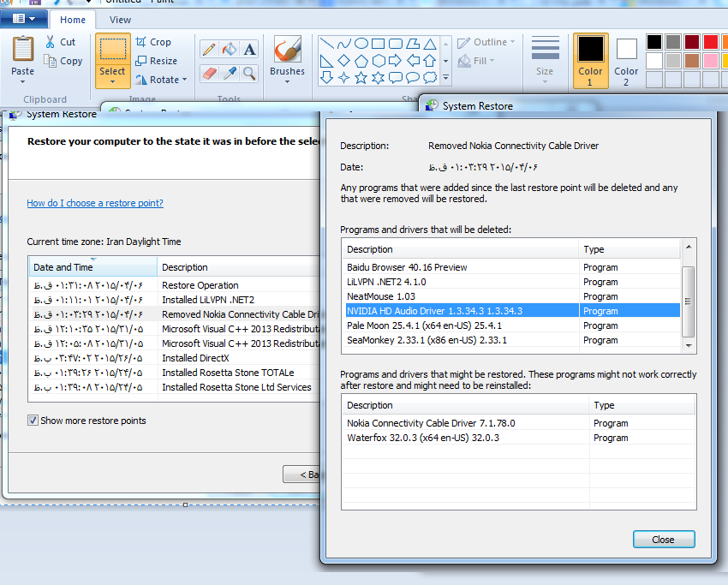728x585 pixels.
Task: Open the Paint file menu button
Action: point(24,19)
